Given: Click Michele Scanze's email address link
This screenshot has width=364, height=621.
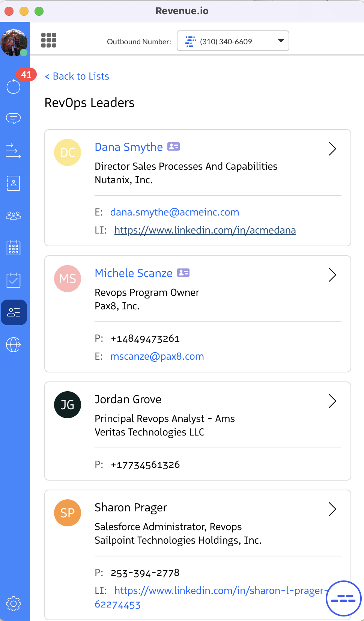Looking at the screenshot, I should pos(157,356).
